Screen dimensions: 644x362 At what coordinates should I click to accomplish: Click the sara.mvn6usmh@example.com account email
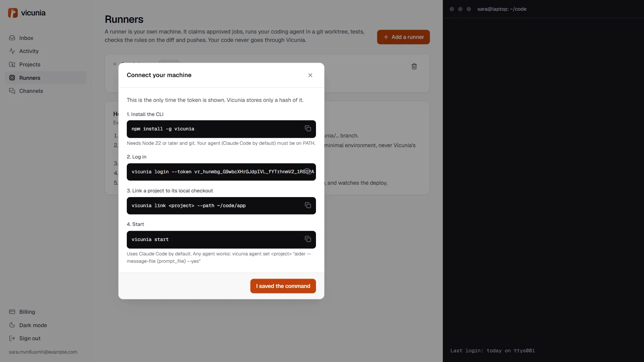(43, 352)
